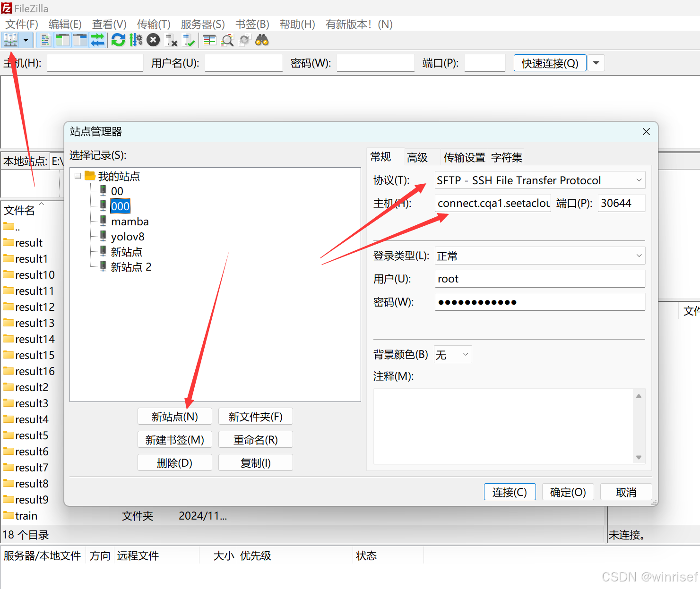Switch to the 字符集 tab
700x589 pixels.
tap(506, 157)
